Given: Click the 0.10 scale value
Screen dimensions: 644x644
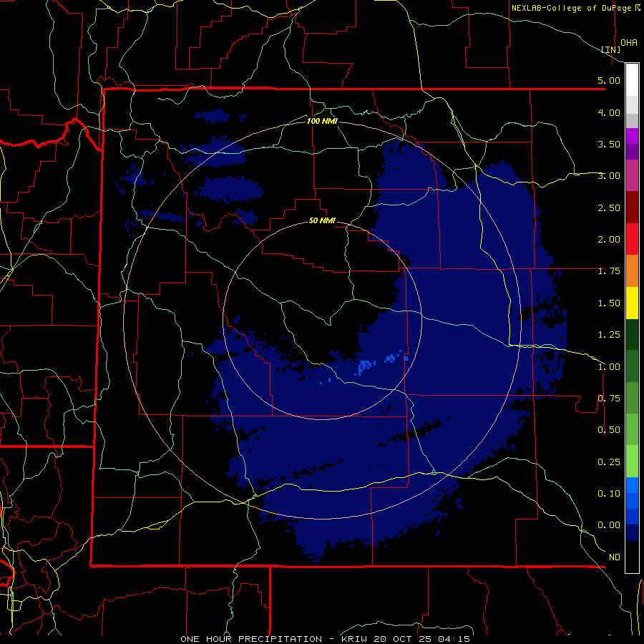Looking at the screenshot, I should click(x=609, y=494).
